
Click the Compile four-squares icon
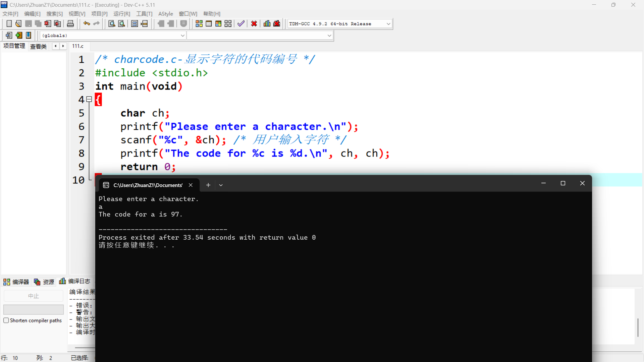(199, 24)
